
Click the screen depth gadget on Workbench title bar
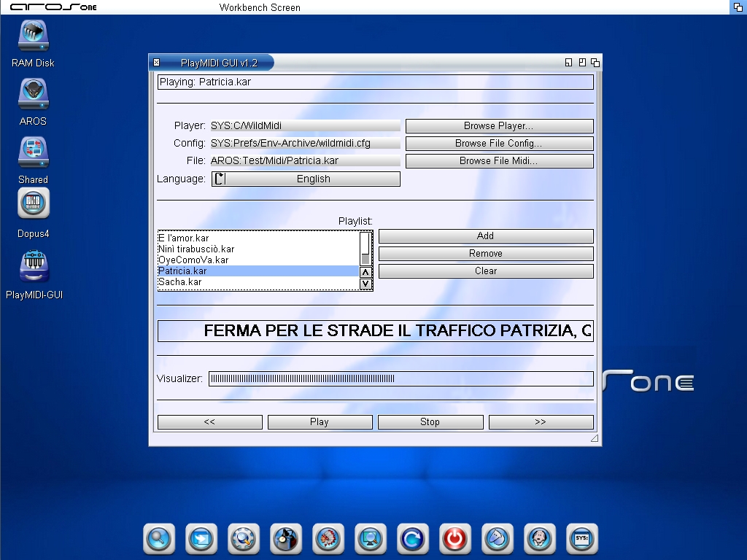(x=738, y=7)
